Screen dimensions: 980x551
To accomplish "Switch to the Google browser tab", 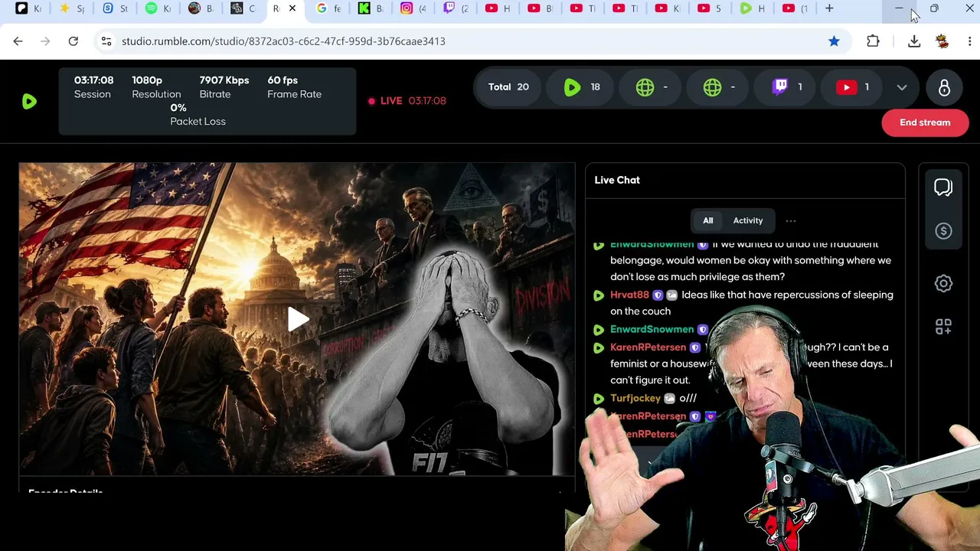I will click(328, 8).
